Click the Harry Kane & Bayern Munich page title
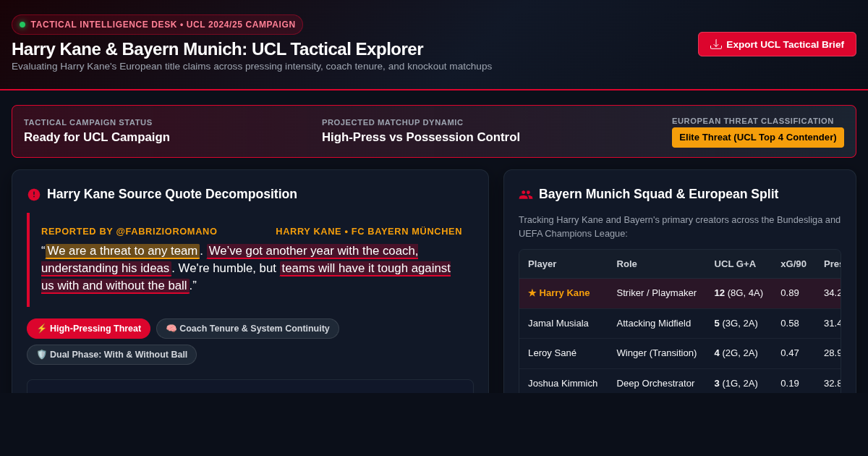Image resolution: width=868 pixels, height=456 pixels. 218,49
